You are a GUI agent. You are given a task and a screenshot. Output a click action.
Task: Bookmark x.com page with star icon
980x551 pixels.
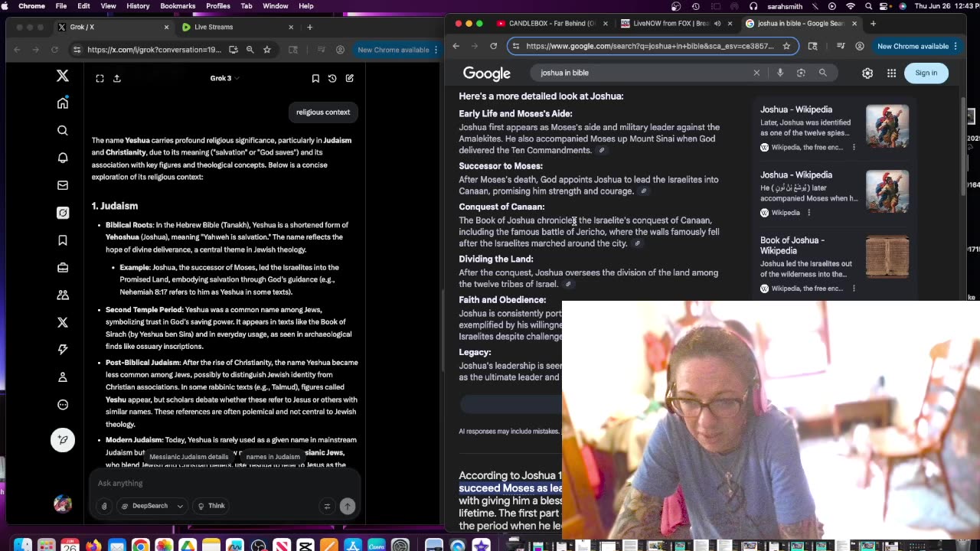click(266, 50)
